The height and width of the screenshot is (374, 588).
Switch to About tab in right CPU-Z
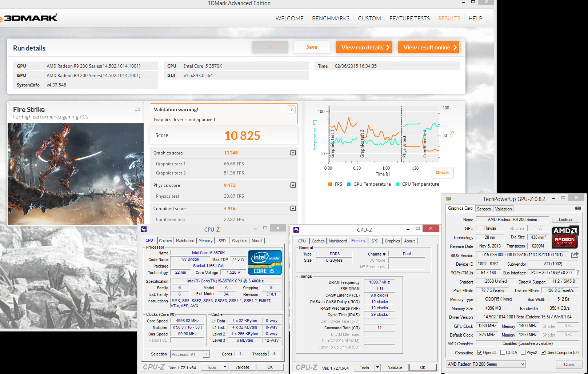tap(409, 241)
